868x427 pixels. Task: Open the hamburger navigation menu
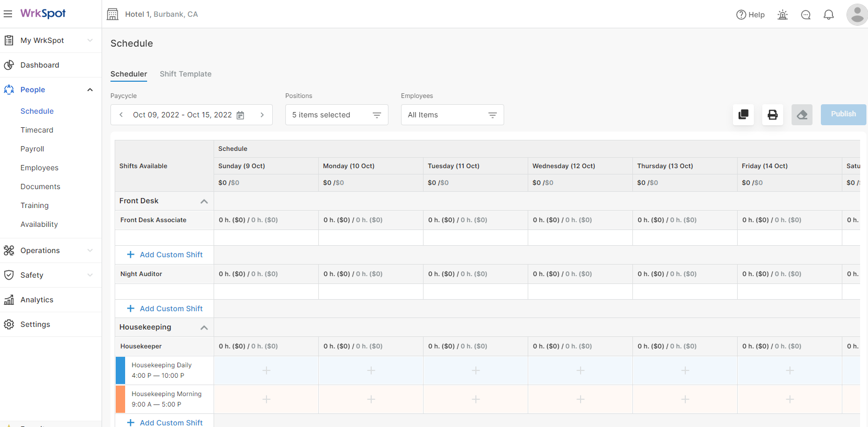pos(8,14)
